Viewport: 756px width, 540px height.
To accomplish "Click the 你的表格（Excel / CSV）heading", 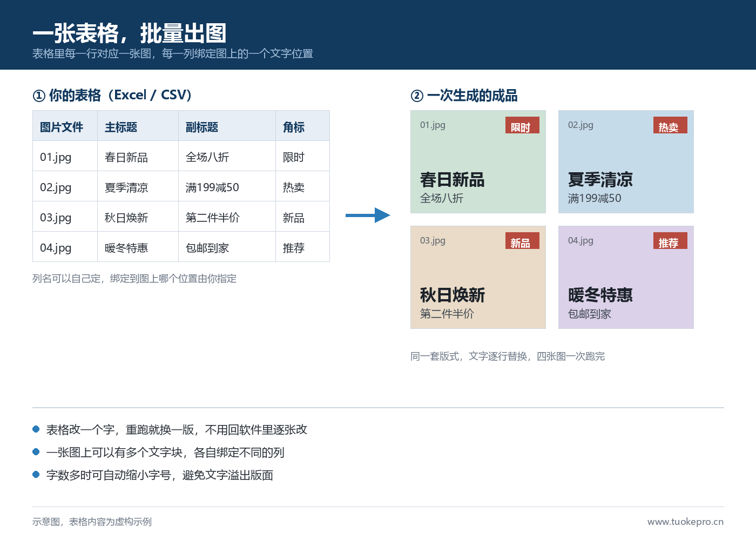I will click(113, 96).
